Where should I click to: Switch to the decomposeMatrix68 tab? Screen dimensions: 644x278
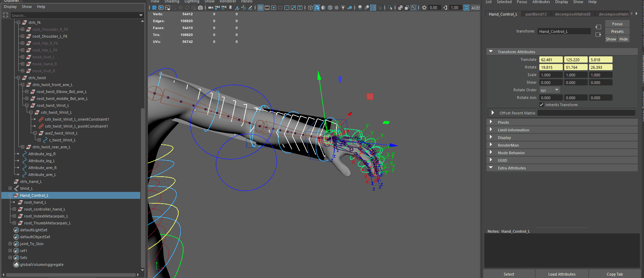[572, 14]
